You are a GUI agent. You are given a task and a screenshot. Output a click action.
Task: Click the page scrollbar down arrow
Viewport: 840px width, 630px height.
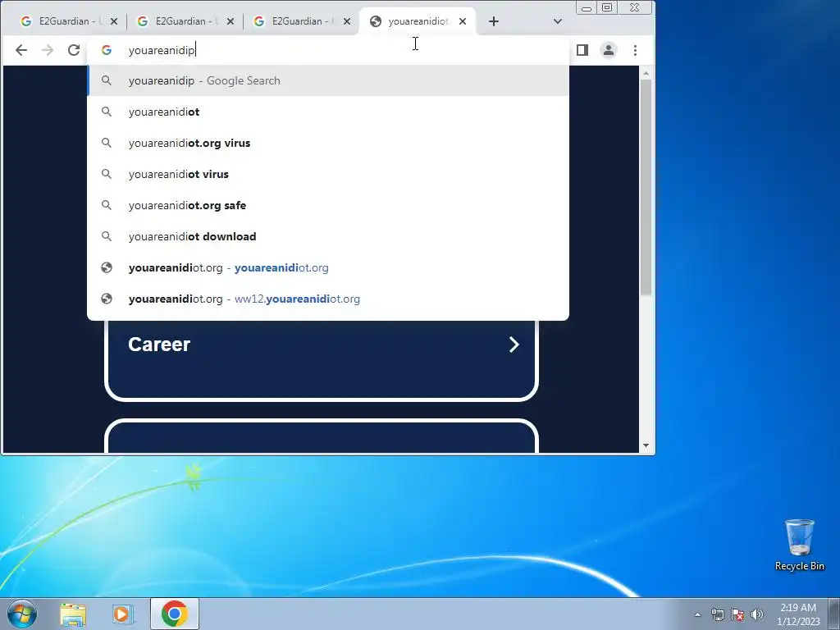646,445
